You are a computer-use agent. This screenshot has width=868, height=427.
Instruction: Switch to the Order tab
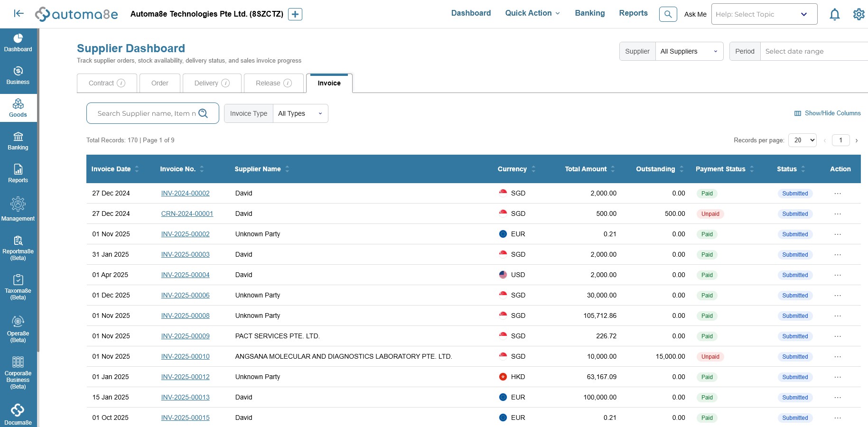coord(160,83)
